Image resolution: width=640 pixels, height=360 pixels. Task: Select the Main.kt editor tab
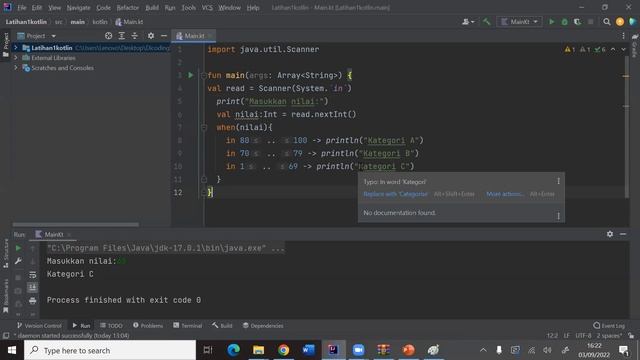(193, 36)
